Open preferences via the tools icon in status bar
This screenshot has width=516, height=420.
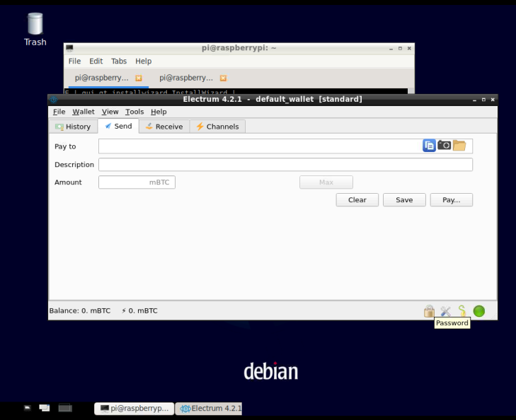click(x=445, y=311)
